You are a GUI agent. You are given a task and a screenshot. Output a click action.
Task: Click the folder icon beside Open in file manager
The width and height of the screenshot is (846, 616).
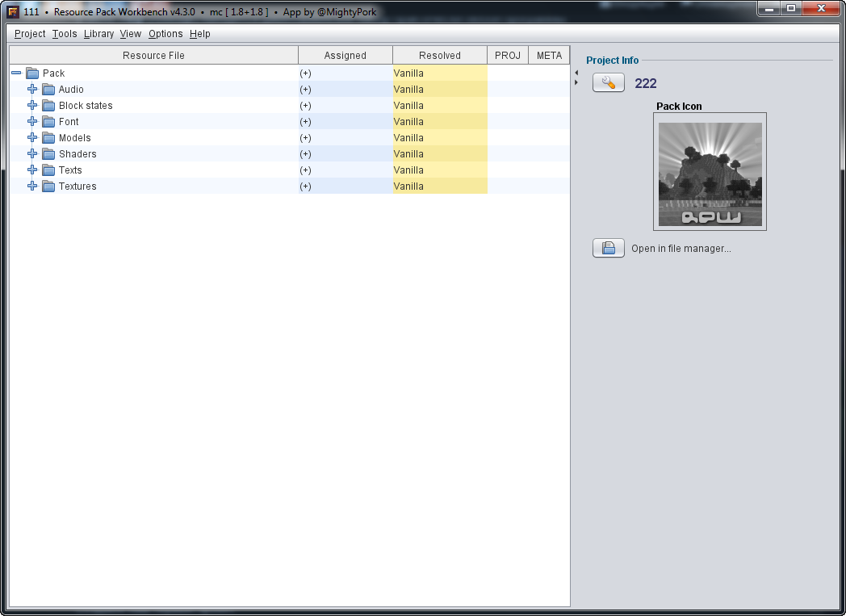click(609, 249)
